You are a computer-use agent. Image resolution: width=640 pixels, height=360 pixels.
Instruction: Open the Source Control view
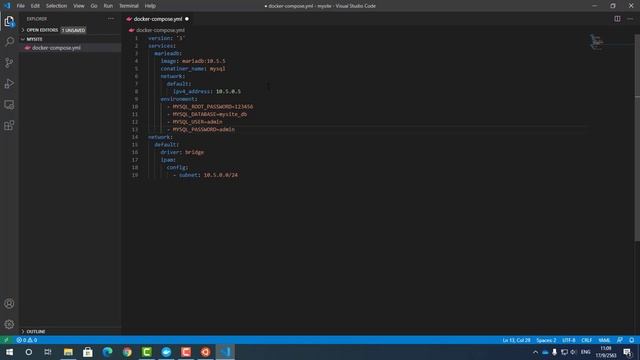coord(9,62)
